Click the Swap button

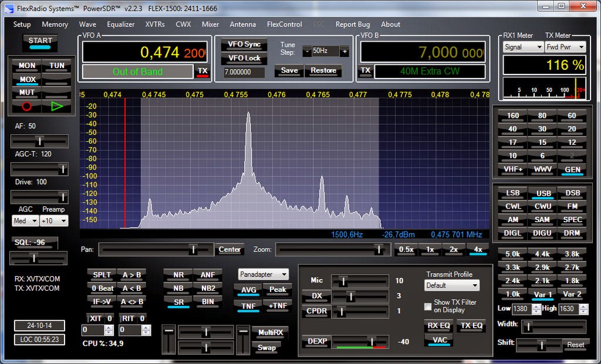coord(267,348)
